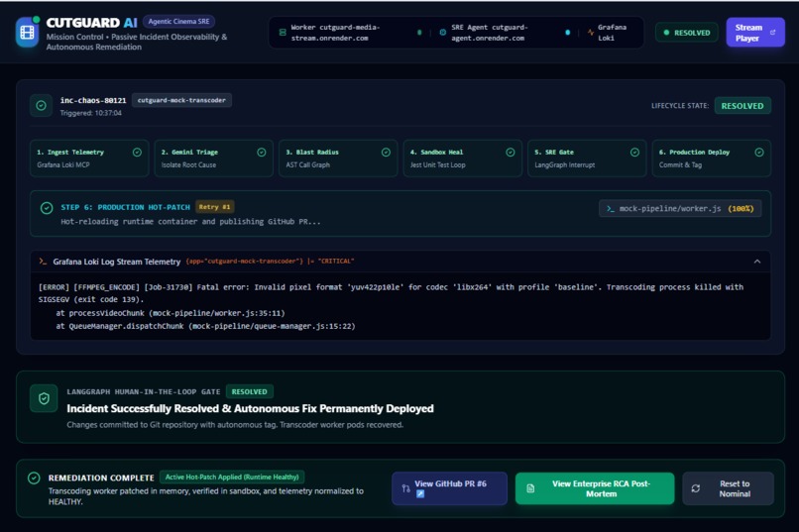
Task: Click Active Hot-Patch Applied (Runtime Healthy) badge
Action: coord(232,478)
